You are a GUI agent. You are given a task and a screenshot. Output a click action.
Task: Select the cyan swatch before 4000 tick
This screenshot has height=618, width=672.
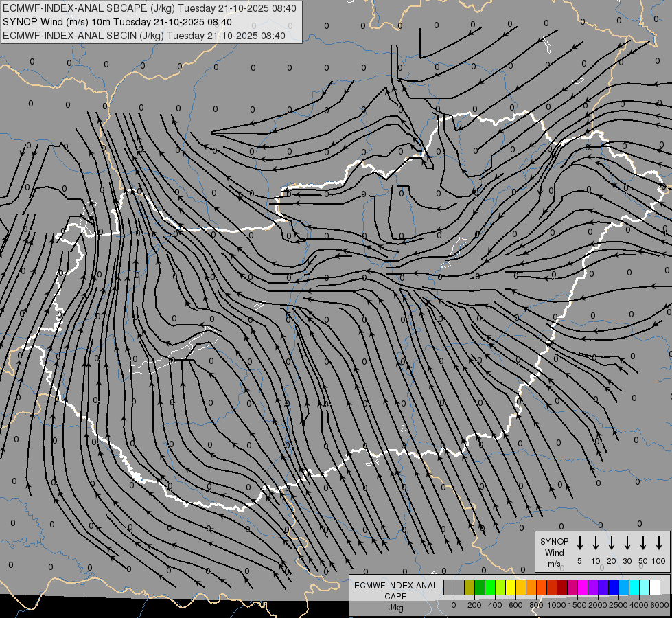(635, 587)
